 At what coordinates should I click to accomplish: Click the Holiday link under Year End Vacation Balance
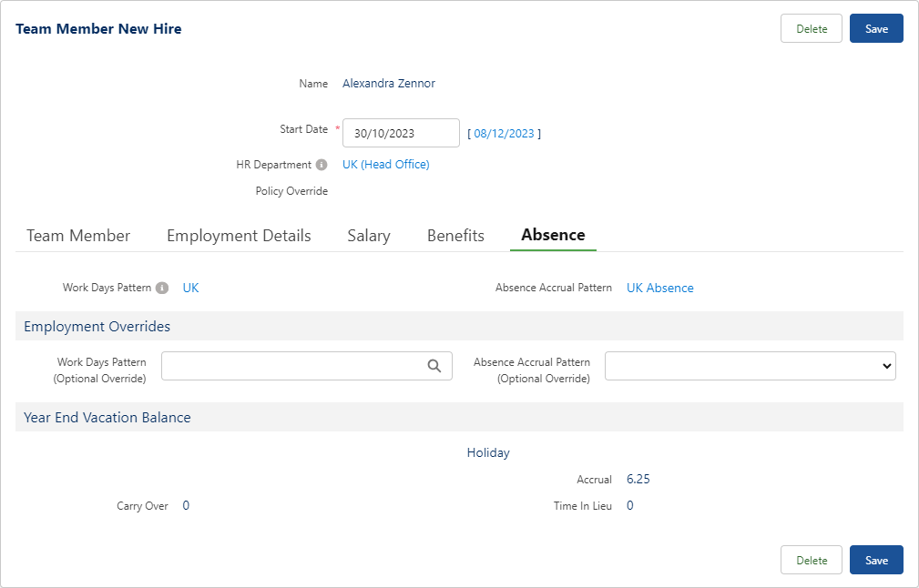coord(488,452)
